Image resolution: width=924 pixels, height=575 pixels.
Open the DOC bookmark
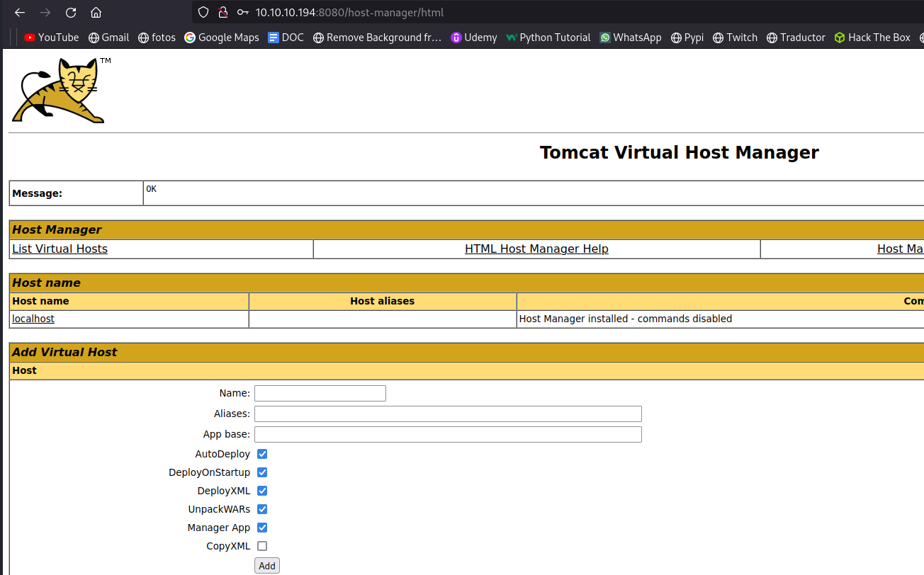pyautogui.click(x=286, y=38)
